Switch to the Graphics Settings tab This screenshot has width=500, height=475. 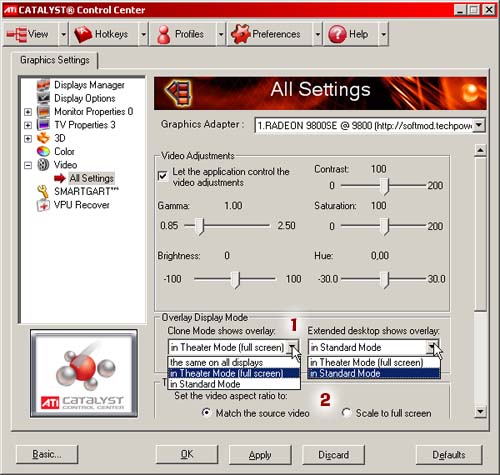[55, 60]
